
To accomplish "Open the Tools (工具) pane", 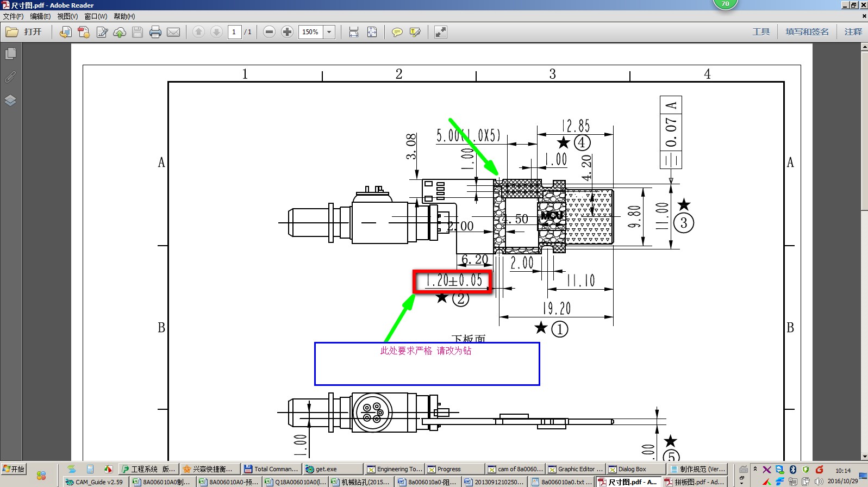I will pyautogui.click(x=761, y=32).
